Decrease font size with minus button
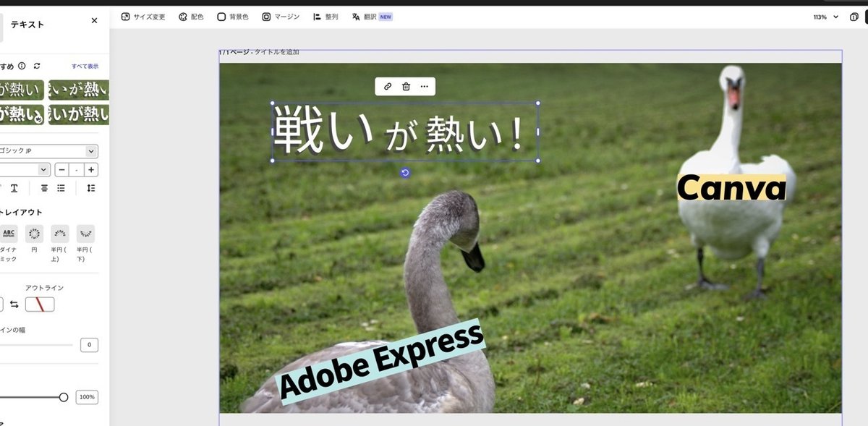Screen dimensions: 868x426 (62, 170)
